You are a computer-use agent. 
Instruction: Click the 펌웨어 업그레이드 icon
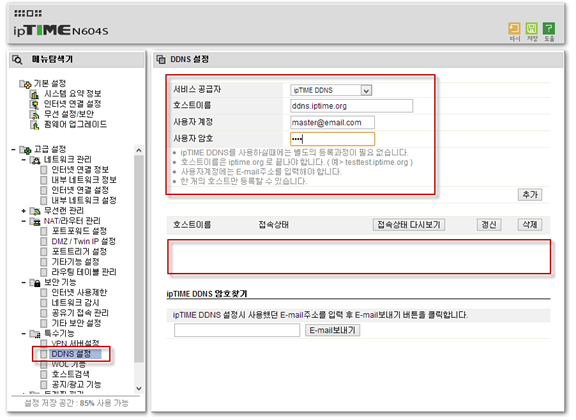point(35,125)
